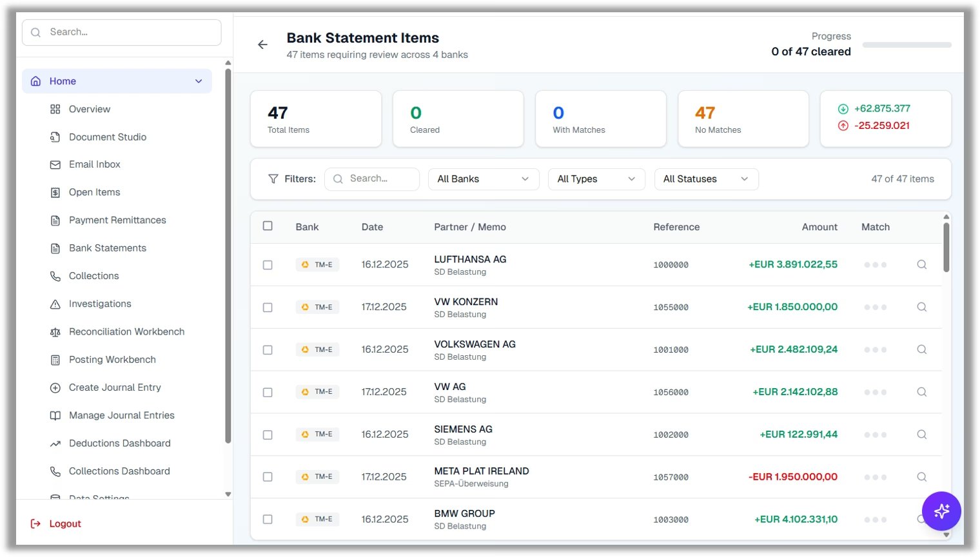Tick the checkbox on the VW KONZERN row
Viewport: 980px width, 557px height.
[x=268, y=308]
